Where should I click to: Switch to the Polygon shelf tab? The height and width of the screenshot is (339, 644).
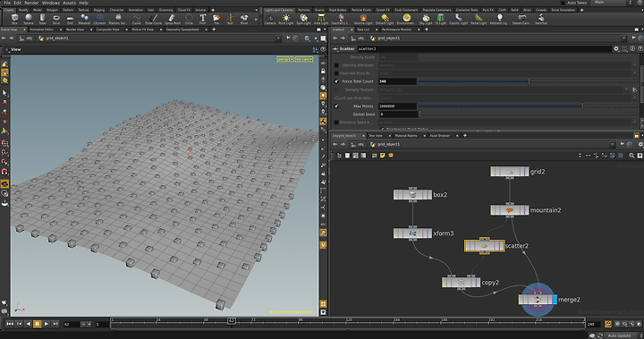[52, 10]
